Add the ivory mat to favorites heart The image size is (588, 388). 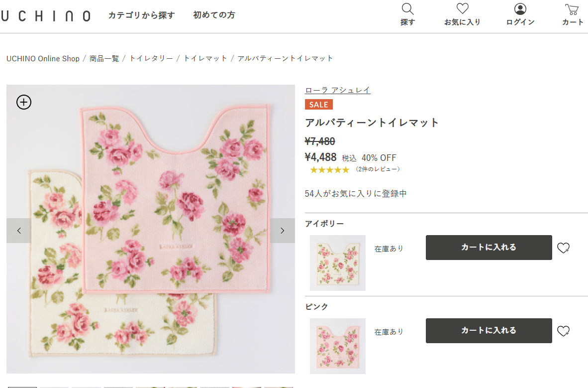[x=564, y=247]
